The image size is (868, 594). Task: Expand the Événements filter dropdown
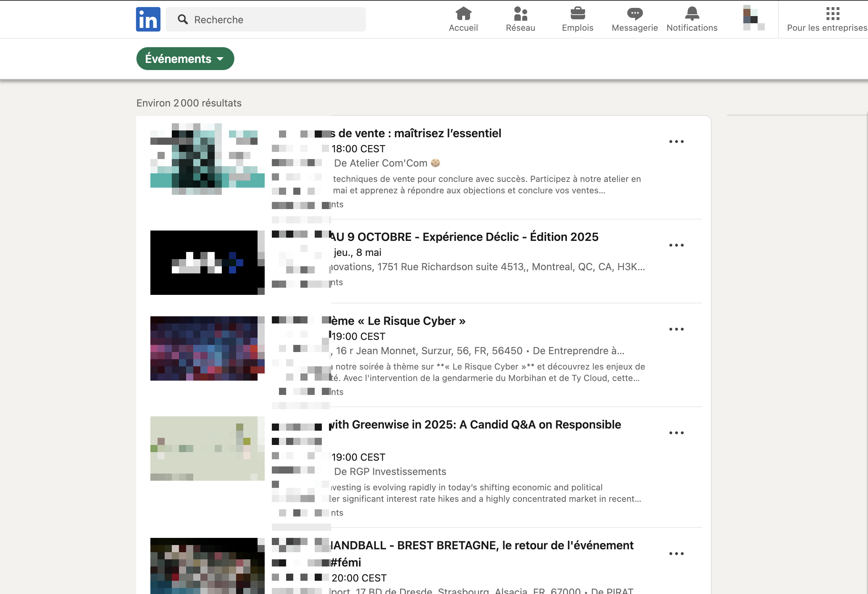coord(185,59)
